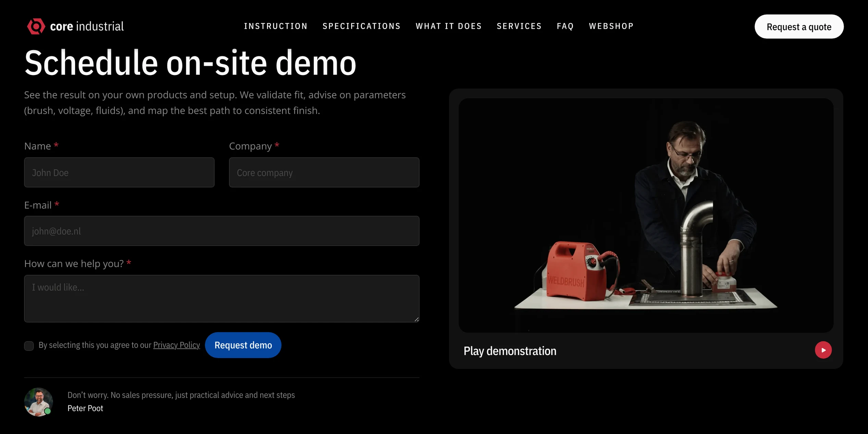Focus the Name input field
This screenshot has width=868, height=434.
pos(119,172)
